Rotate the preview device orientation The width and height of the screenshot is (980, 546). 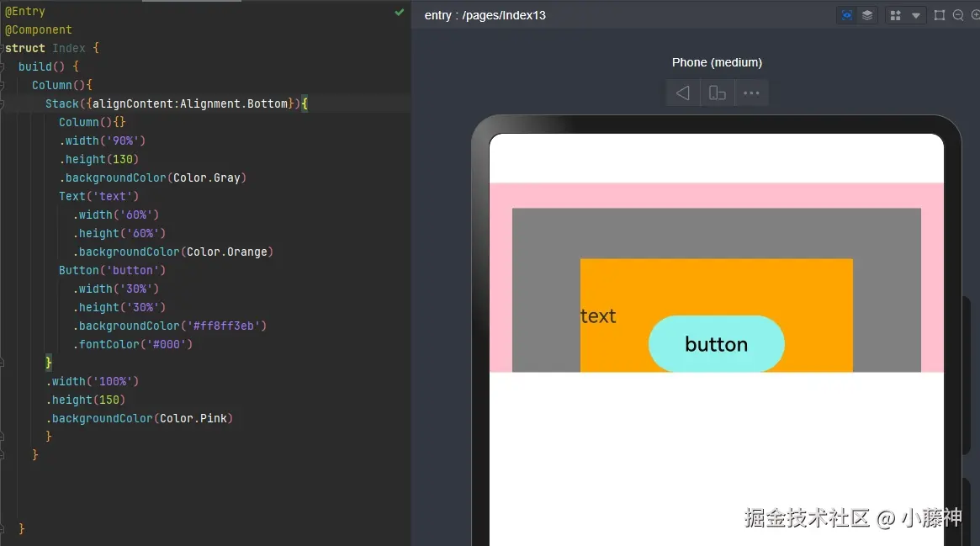coord(717,93)
